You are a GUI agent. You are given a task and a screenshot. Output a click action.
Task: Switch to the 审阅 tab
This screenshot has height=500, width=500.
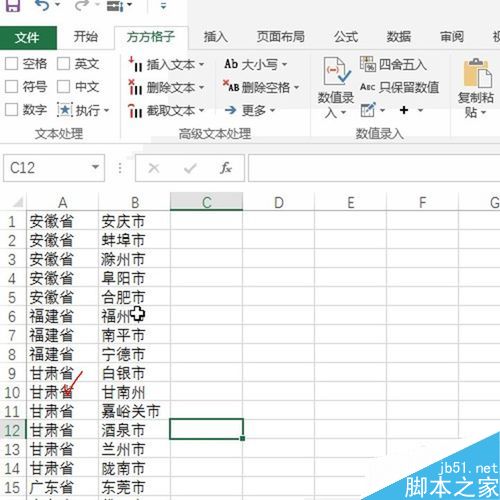(x=452, y=37)
